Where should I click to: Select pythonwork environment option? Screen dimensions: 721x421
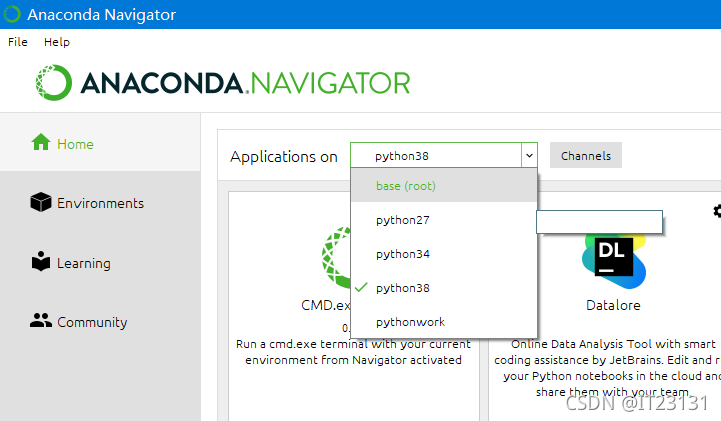tap(444, 322)
